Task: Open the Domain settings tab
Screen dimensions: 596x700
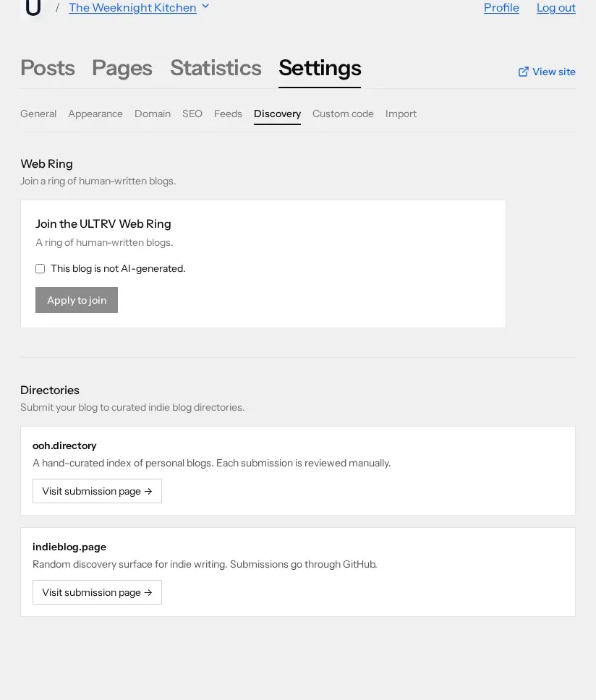Action: pyautogui.click(x=153, y=114)
